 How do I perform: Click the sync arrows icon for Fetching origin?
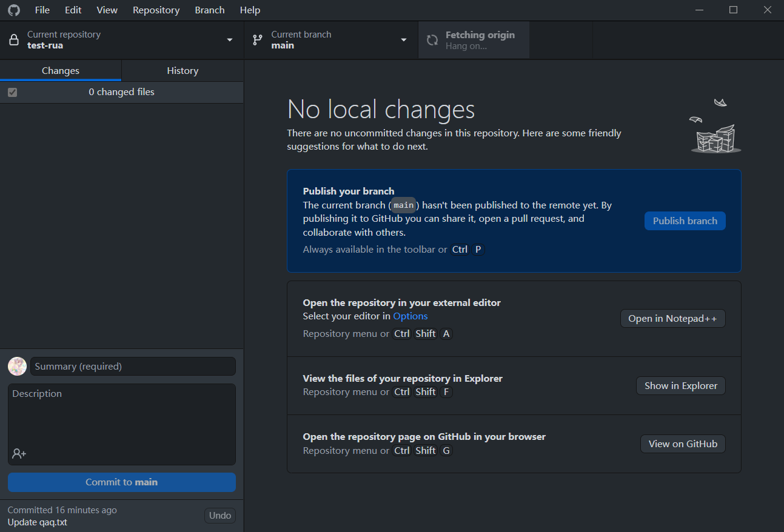click(x=432, y=40)
